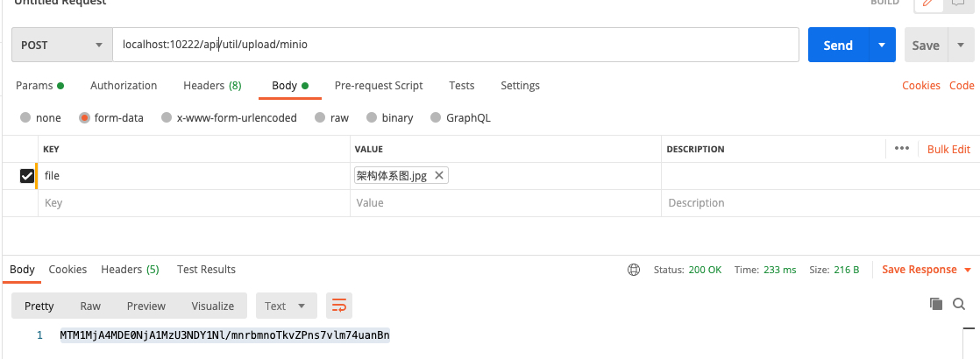Click the 233 ms response time
The height and width of the screenshot is (359, 980).
[780, 270]
